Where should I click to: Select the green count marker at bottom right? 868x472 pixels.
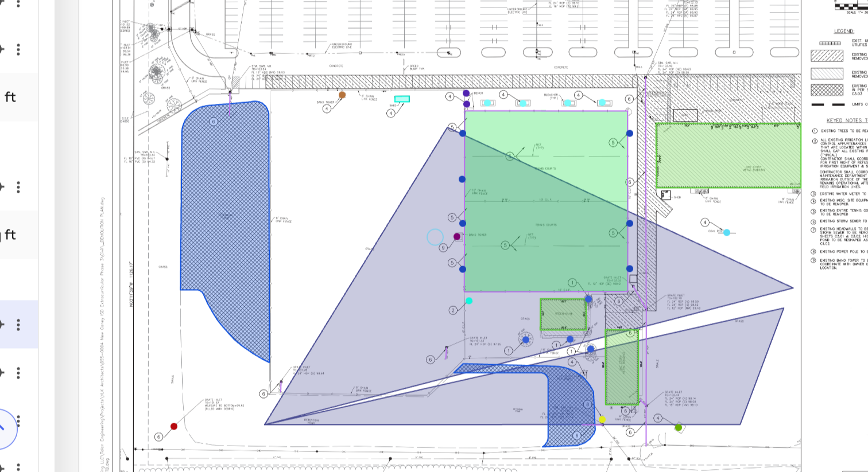click(x=679, y=427)
